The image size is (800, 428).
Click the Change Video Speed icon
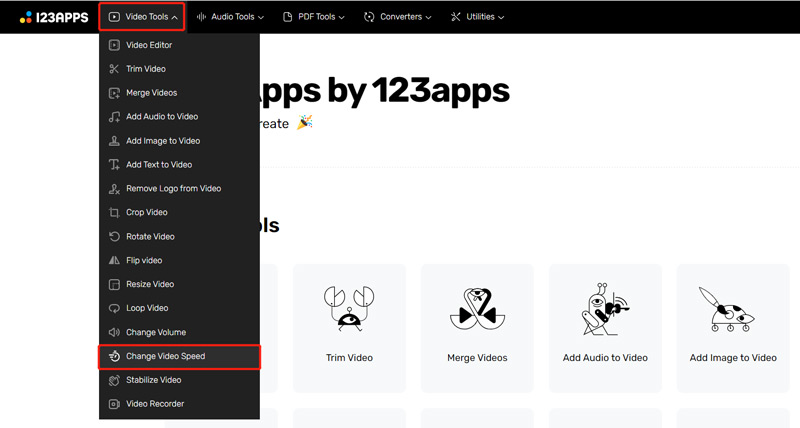coord(114,356)
